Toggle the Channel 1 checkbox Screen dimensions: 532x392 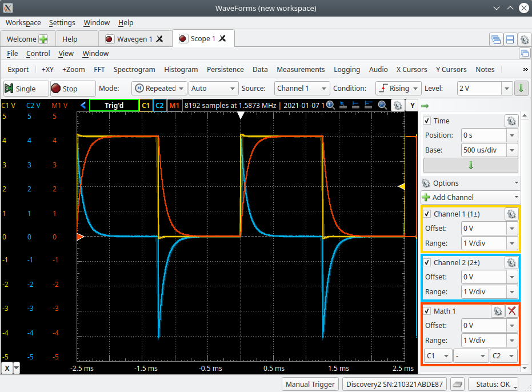[427, 214]
